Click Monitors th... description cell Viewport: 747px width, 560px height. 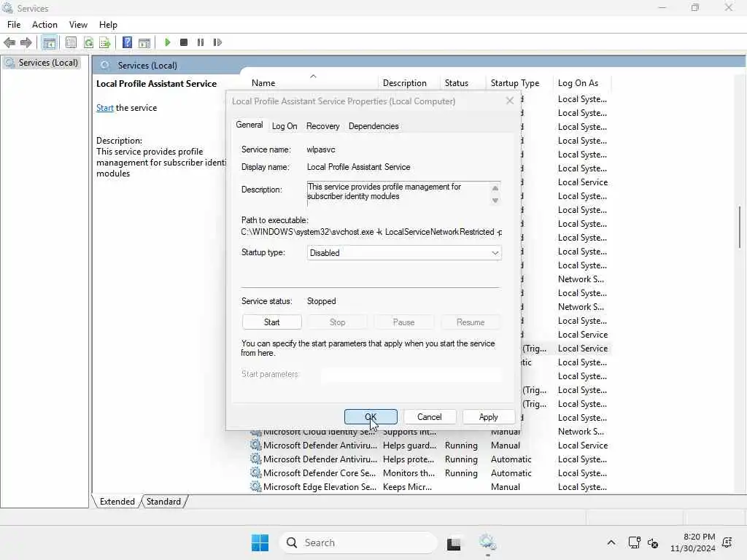coord(409,472)
